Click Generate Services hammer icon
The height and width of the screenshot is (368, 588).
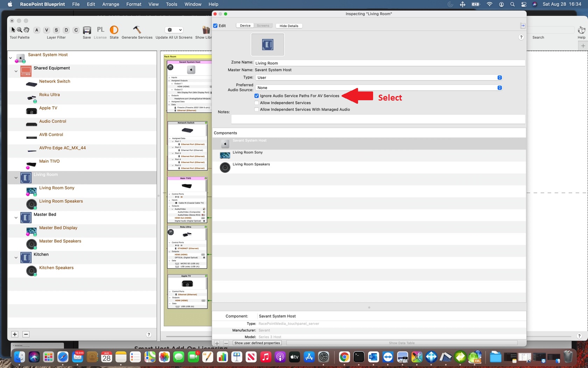(x=137, y=30)
